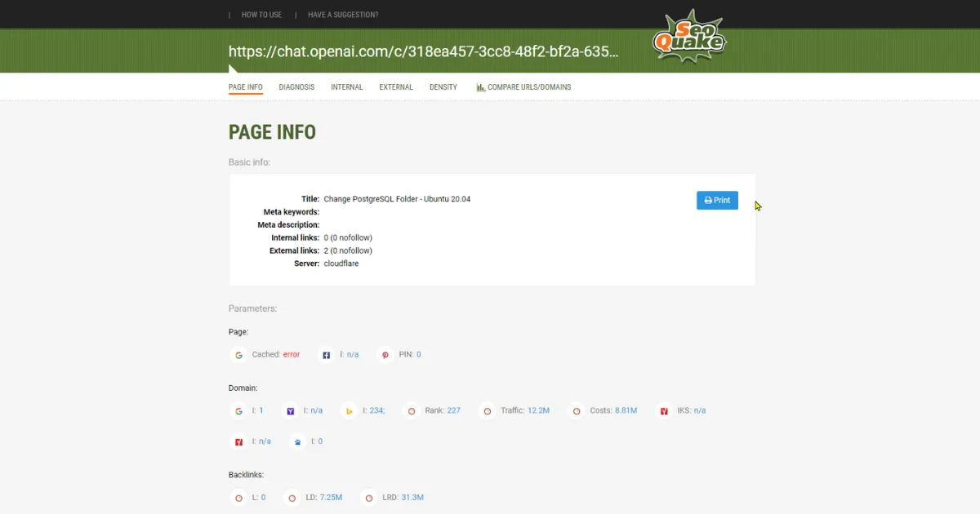The width and height of the screenshot is (980, 514).
Task: Click the server value cloudflare
Action: pos(341,264)
